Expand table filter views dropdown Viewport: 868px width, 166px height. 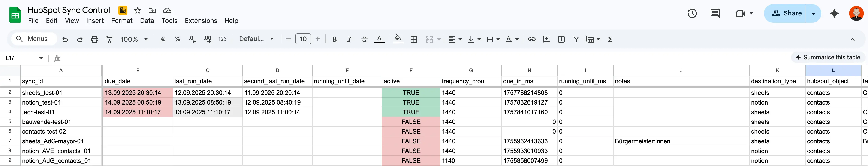tap(598, 39)
